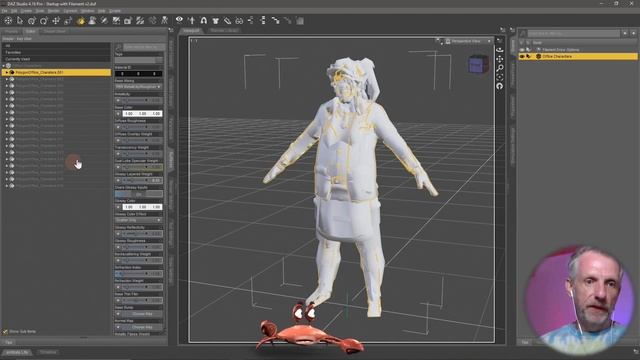Switch to the Presets tab
The height and width of the screenshot is (360, 640).
(x=11, y=31)
